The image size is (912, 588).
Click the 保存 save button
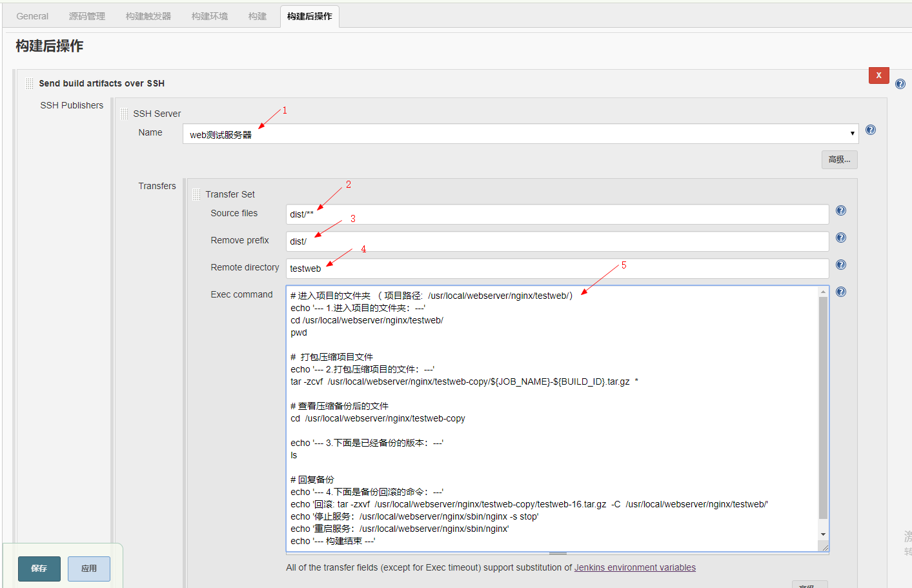(39, 569)
